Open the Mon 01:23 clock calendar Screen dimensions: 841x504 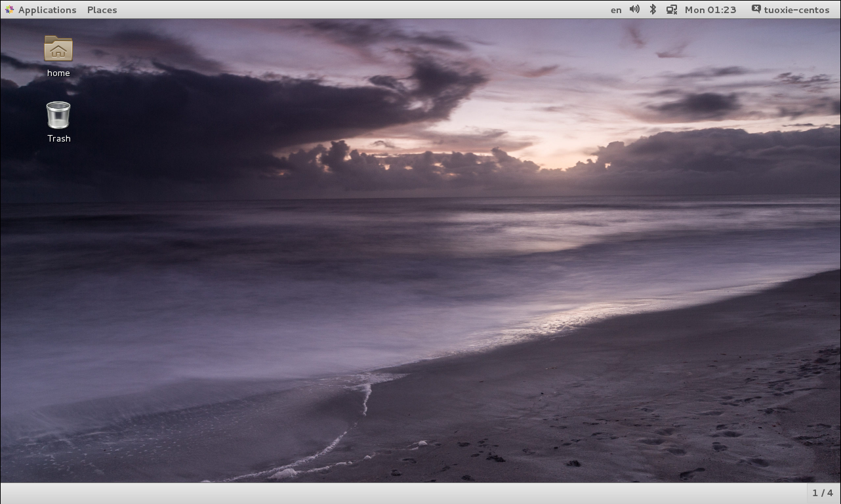(710, 10)
